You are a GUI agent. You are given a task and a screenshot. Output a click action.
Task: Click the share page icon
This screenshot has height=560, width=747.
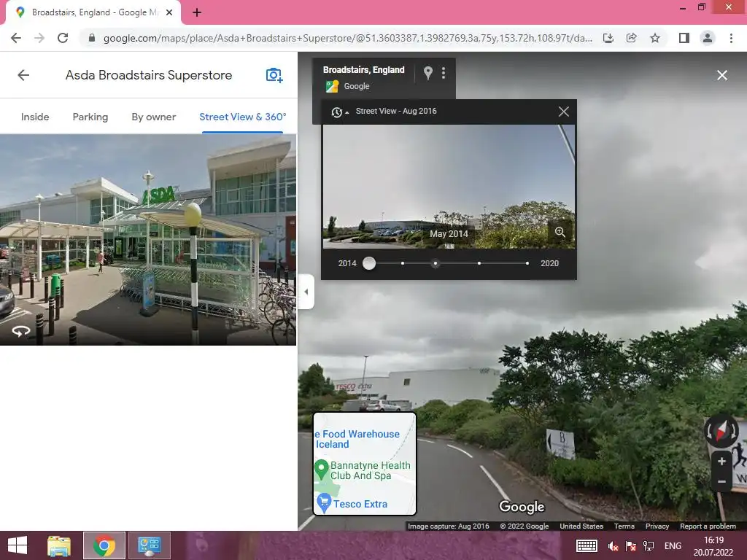(632, 38)
